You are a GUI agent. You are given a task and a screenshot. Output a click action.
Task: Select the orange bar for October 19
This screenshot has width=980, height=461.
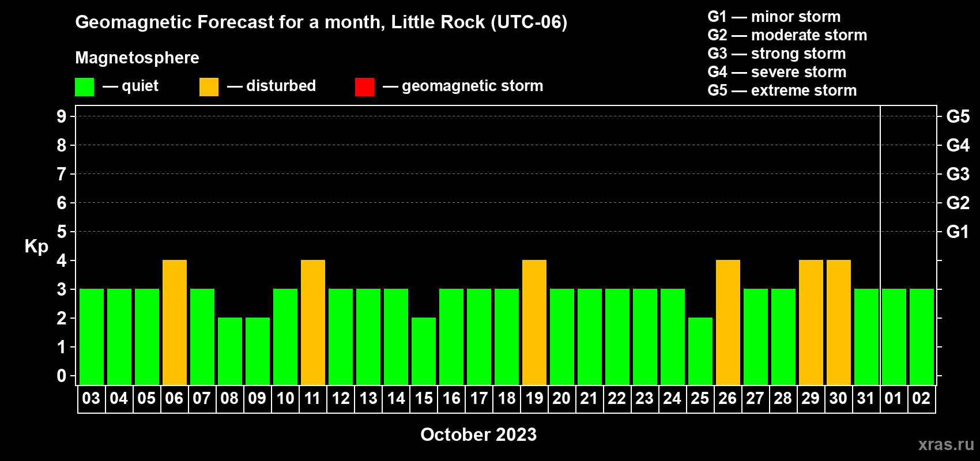534,323
